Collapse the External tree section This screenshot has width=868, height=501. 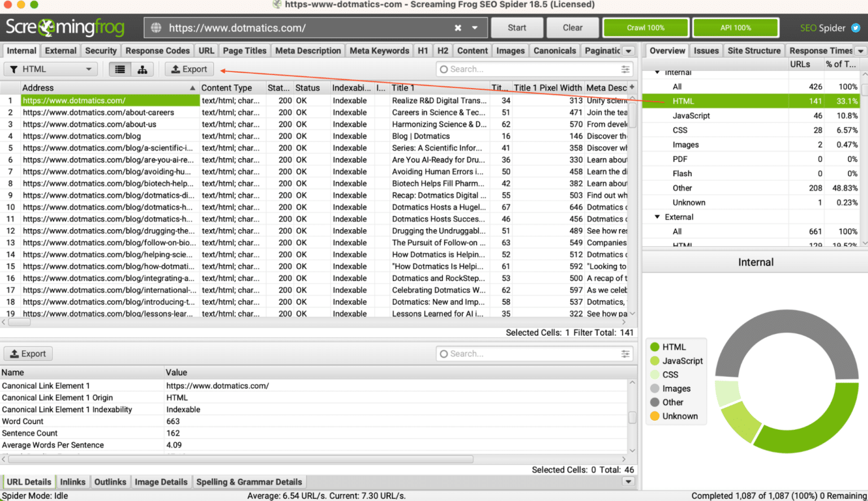[x=657, y=217]
